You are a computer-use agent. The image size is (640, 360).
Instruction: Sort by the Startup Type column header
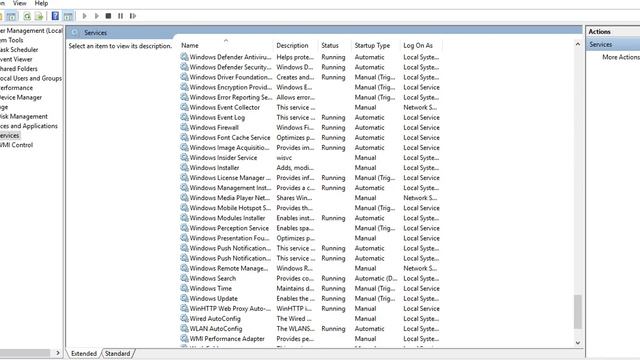tap(376, 45)
